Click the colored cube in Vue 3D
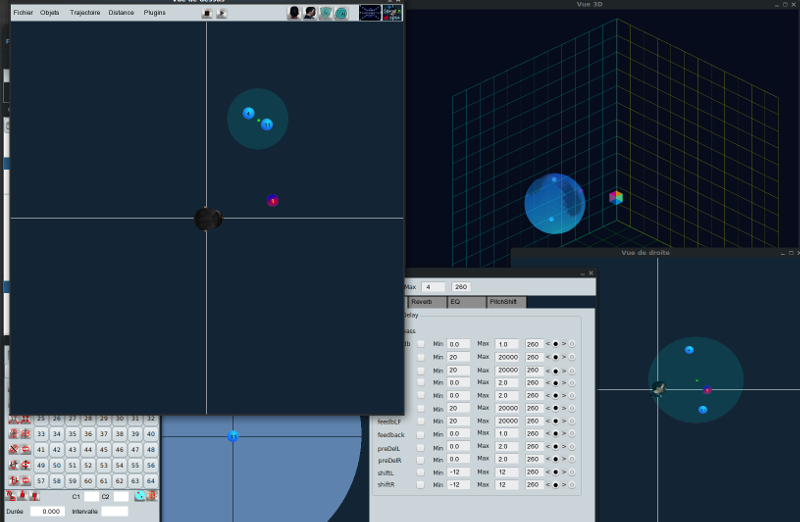 pos(616,198)
